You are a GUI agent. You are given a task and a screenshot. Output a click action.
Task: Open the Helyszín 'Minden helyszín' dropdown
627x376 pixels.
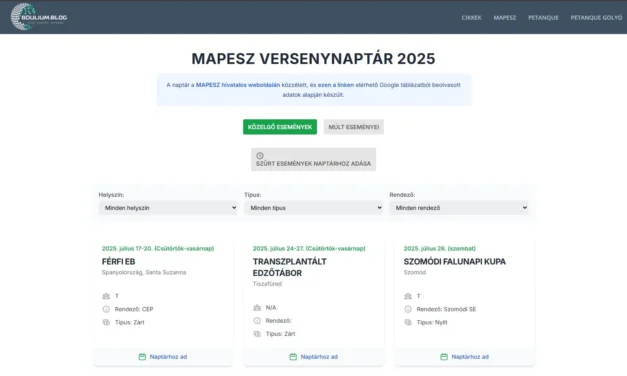click(168, 208)
